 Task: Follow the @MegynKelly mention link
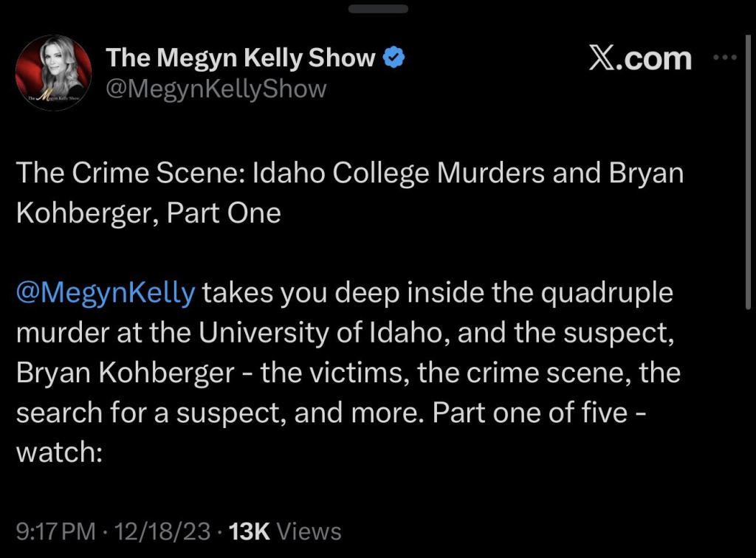coord(106,293)
